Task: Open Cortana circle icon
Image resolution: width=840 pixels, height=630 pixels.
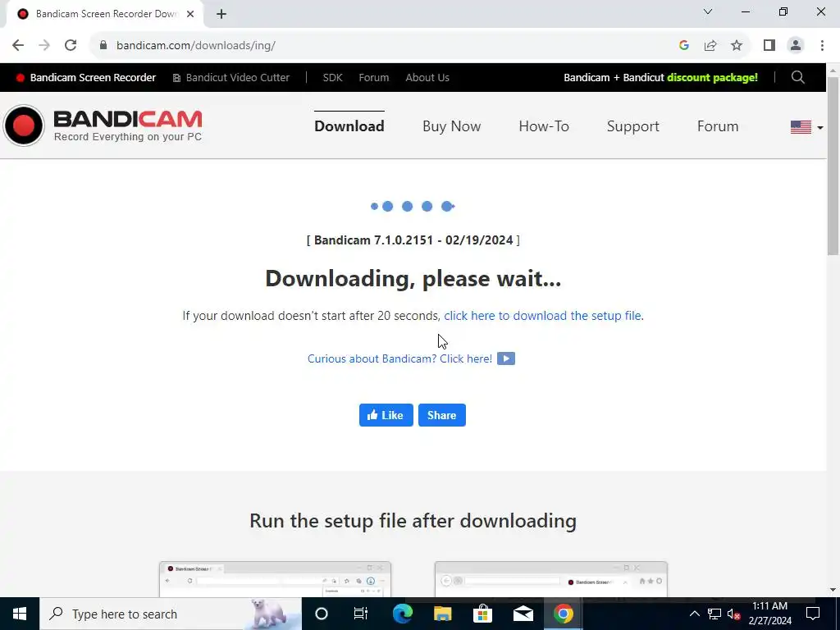Action: point(322,614)
